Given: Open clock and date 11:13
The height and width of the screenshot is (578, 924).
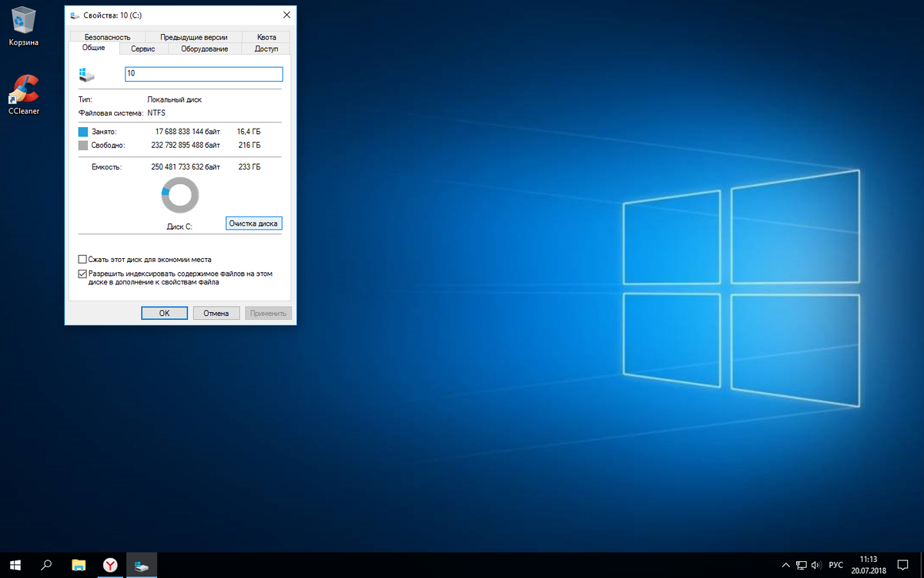Looking at the screenshot, I should (869, 565).
